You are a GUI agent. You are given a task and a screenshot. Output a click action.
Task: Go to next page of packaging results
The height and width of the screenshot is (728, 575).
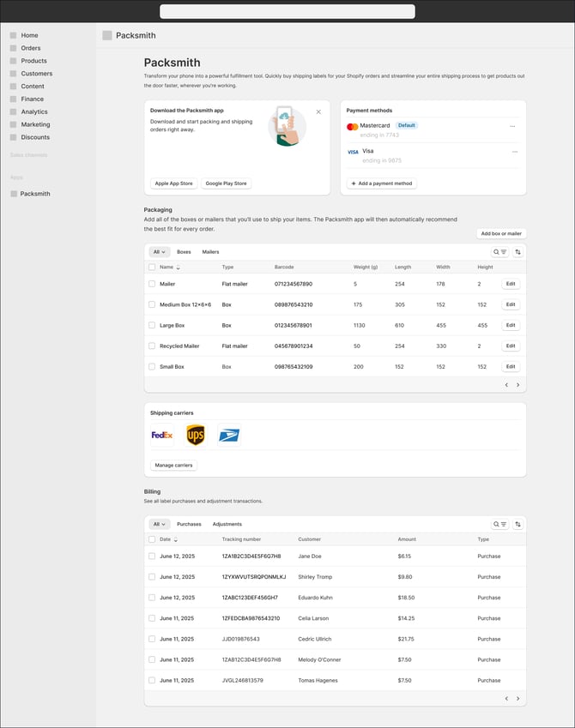(517, 385)
